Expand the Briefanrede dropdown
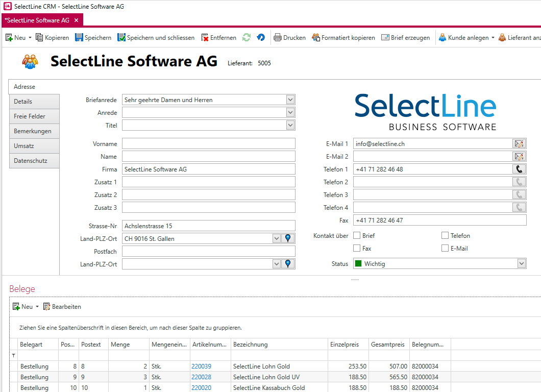Viewport: 541px width, 392px height. [x=290, y=100]
